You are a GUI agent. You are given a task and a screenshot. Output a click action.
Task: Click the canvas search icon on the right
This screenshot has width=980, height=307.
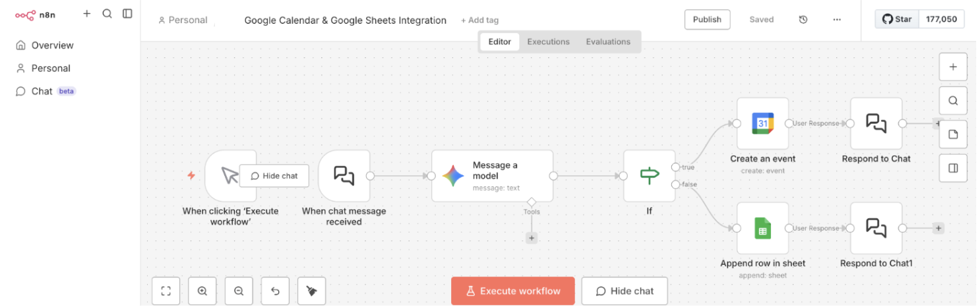pyautogui.click(x=953, y=101)
